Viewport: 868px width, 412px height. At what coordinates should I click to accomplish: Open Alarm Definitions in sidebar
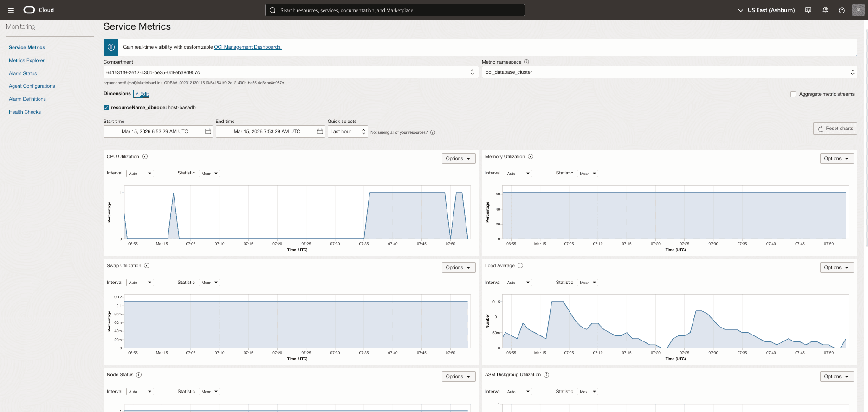(x=27, y=99)
